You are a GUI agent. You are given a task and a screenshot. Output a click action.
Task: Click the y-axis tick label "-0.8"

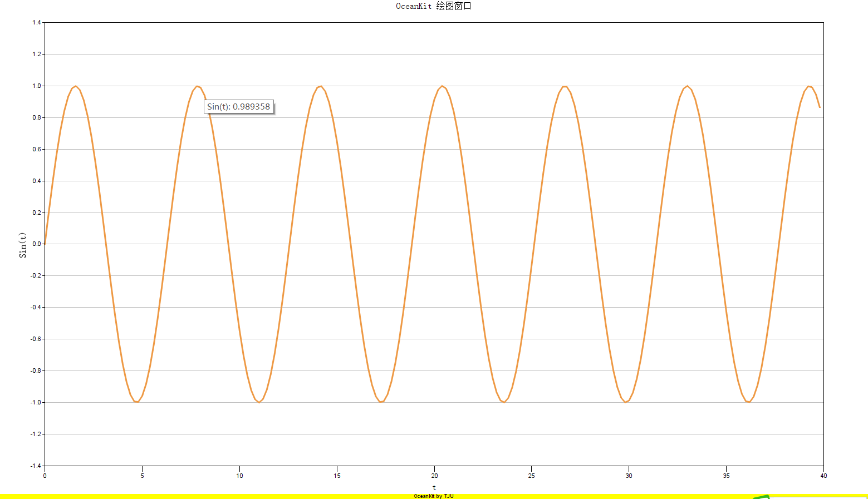(x=36, y=371)
